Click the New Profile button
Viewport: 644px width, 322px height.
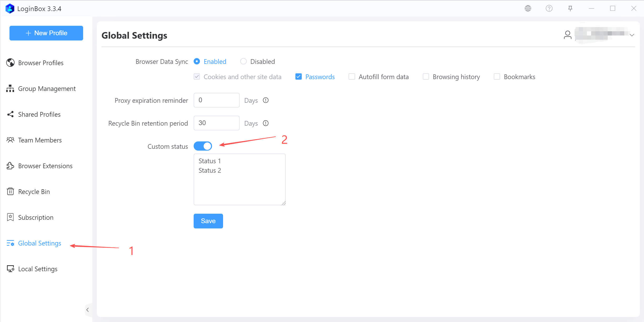46,33
